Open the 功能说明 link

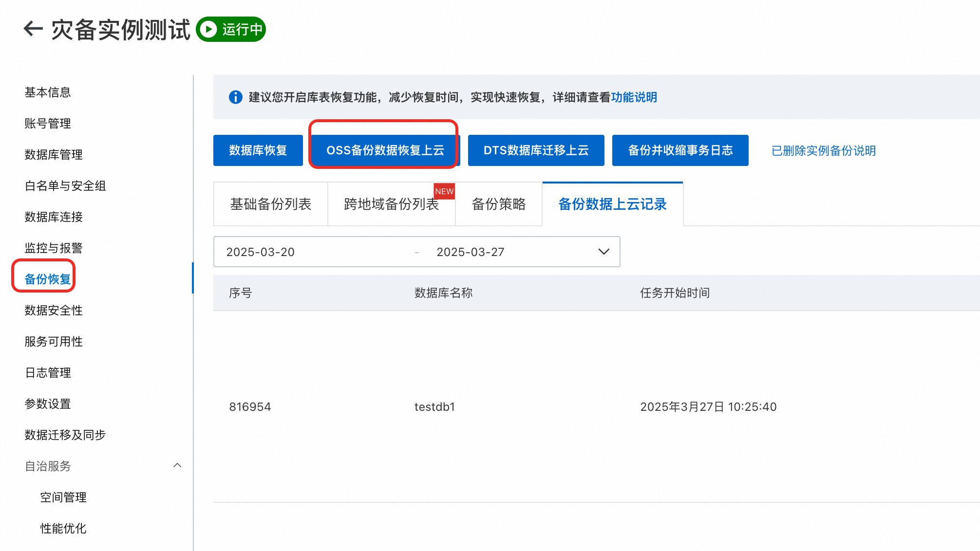click(634, 97)
